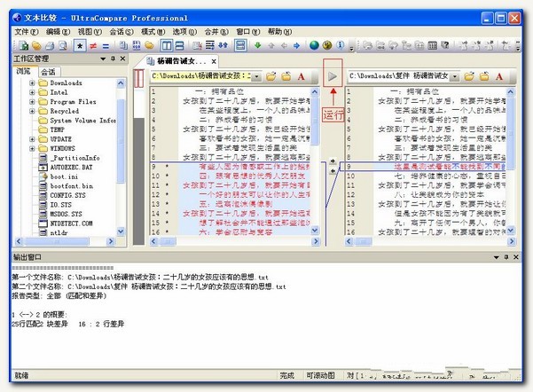Image resolution: width=533 pixels, height=392 pixels.
Task: Toggle the stacked panes view button
Action: 240,45
